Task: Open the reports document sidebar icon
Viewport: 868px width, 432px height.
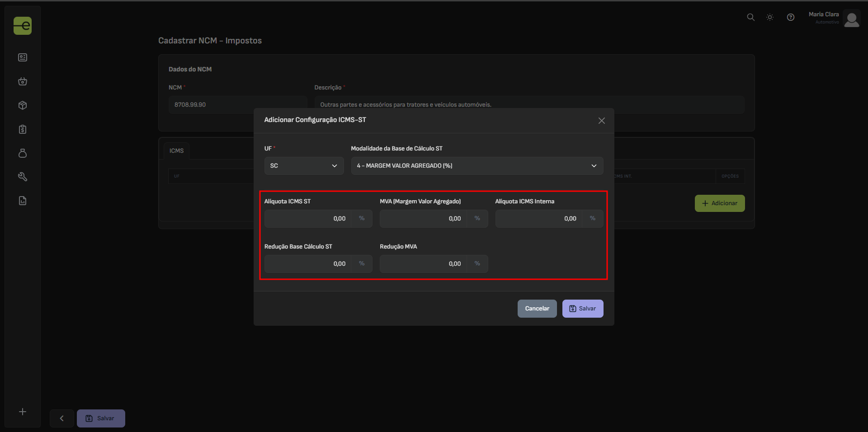Action: pyautogui.click(x=23, y=201)
